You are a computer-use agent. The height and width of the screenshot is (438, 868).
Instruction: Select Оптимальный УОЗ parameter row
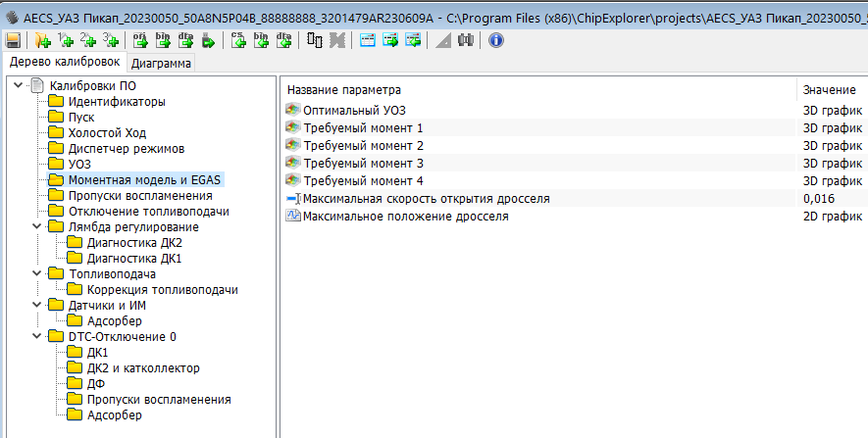[354, 111]
